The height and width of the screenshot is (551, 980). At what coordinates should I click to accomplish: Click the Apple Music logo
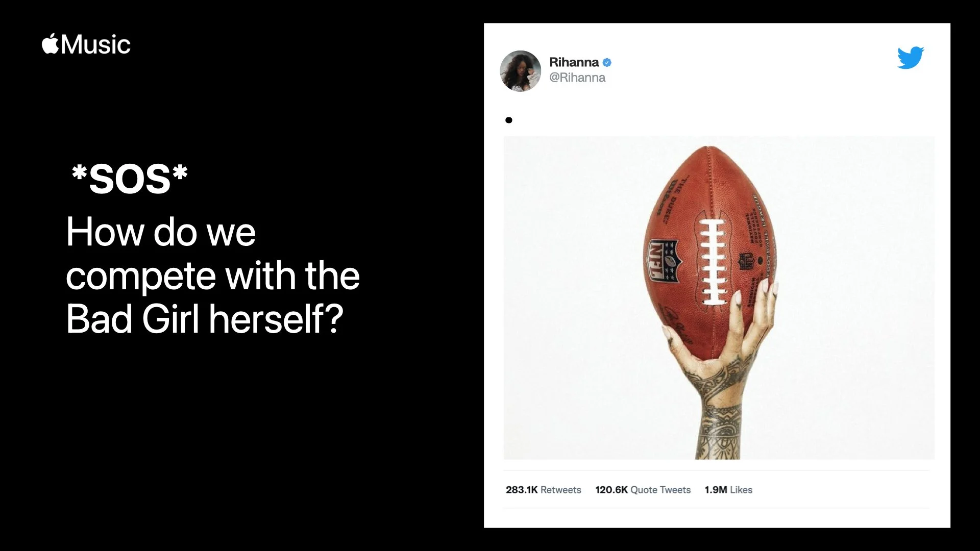tap(86, 44)
